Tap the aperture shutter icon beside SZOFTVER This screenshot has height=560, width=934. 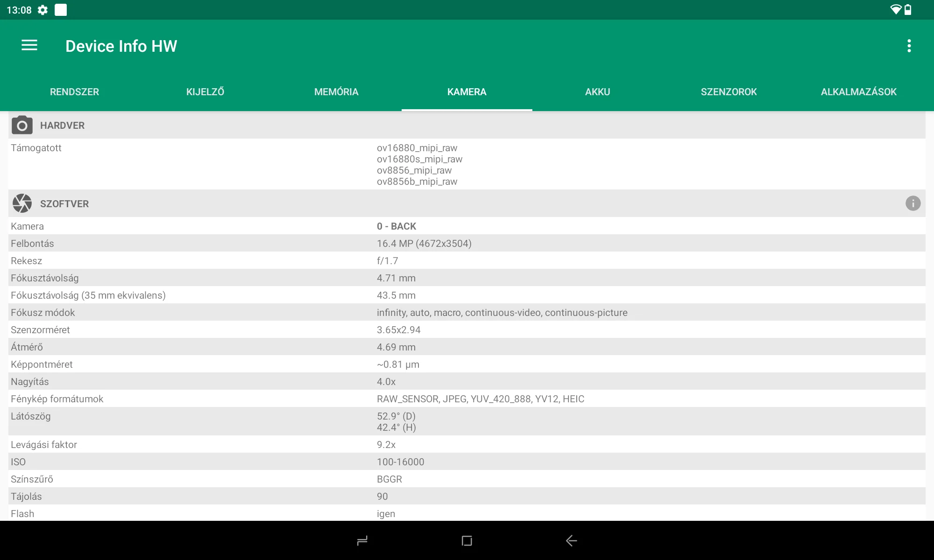click(x=22, y=203)
